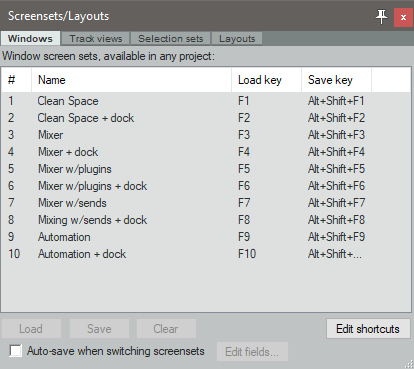The width and height of the screenshot is (414, 369).
Task: Select the Windows tab
Action: click(30, 38)
